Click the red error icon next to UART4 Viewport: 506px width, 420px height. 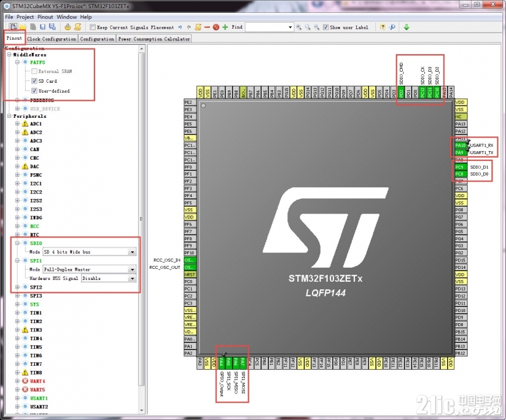(x=25, y=381)
